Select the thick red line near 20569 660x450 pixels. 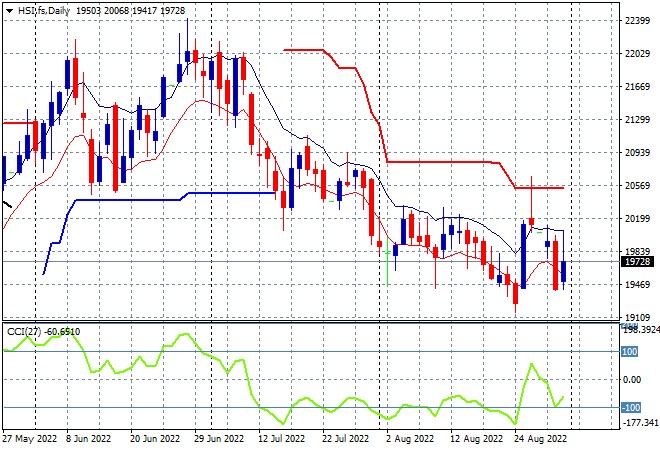pos(539,188)
